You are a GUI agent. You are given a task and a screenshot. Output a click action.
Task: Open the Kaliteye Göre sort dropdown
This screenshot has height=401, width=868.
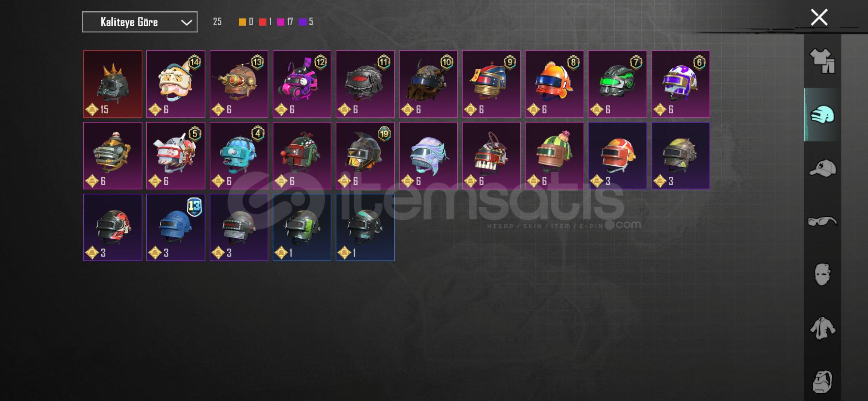pos(139,22)
